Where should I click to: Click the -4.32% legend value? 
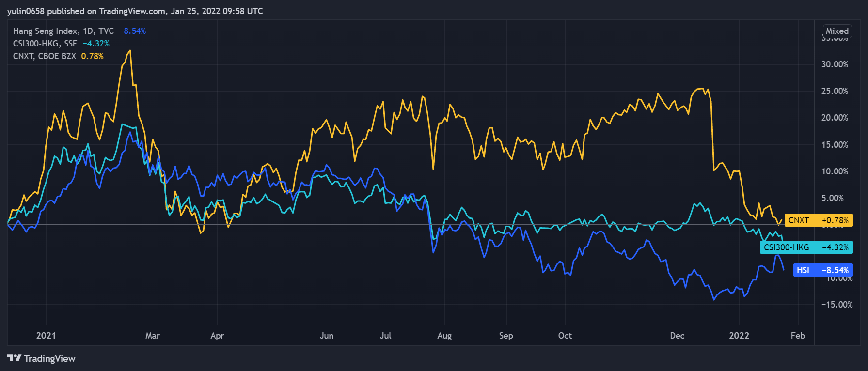pyautogui.click(x=96, y=44)
